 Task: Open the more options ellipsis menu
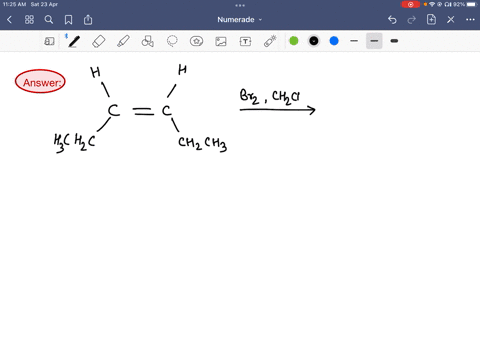(470, 20)
